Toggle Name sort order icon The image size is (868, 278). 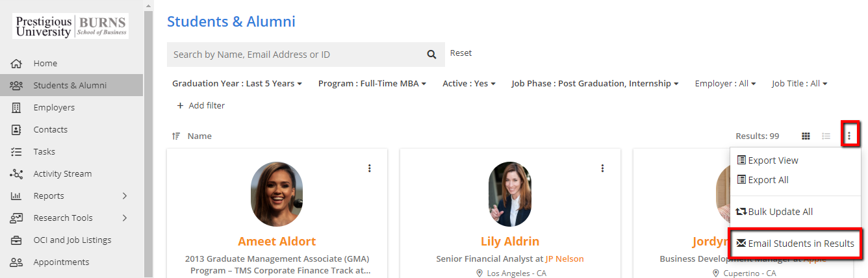(x=176, y=136)
